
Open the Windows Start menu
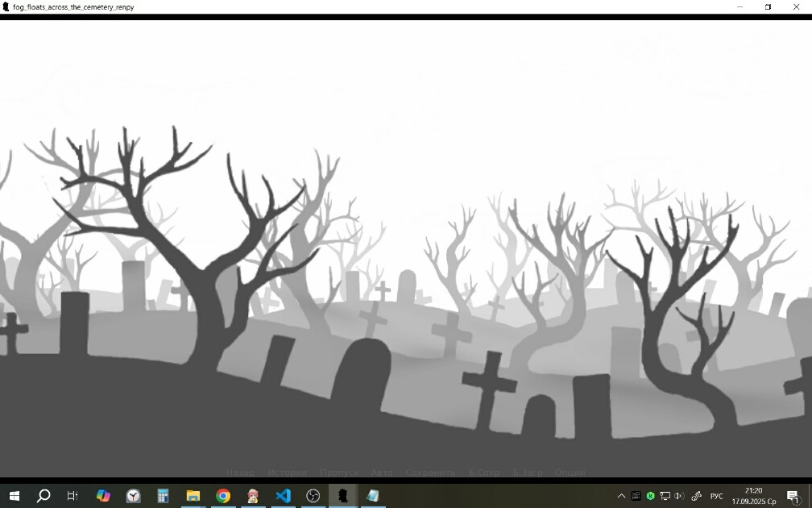coord(14,496)
